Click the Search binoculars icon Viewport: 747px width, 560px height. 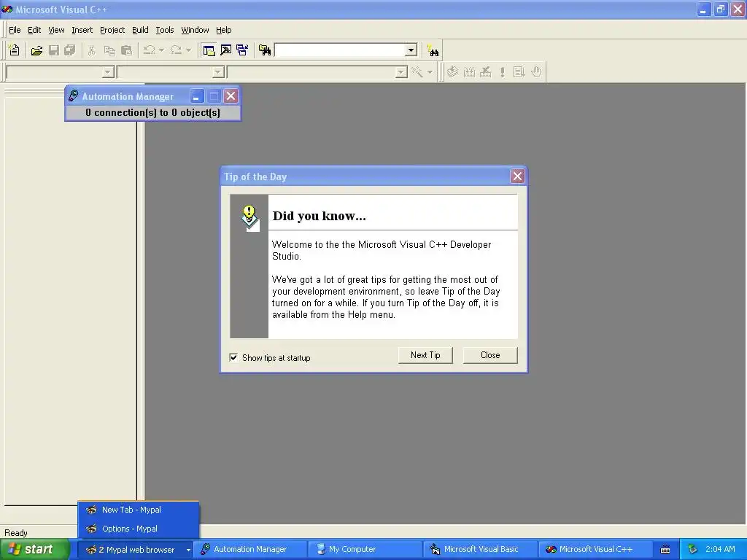[433, 50]
